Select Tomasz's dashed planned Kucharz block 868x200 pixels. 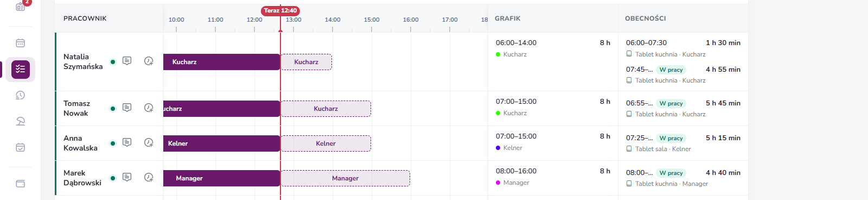(325, 109)
